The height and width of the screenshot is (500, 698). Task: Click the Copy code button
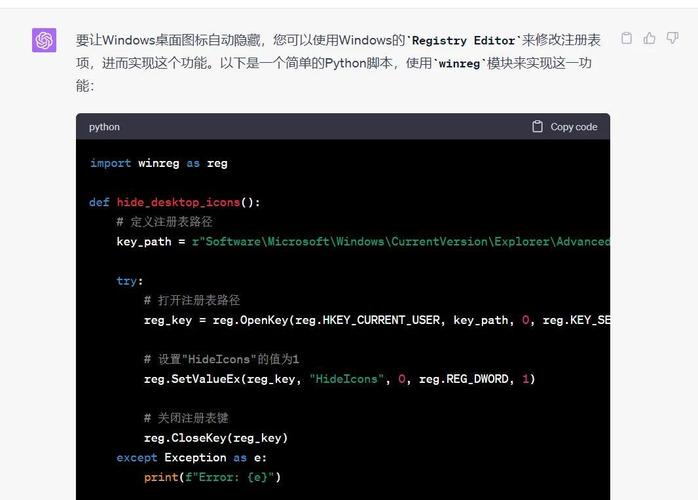point(564,127)
